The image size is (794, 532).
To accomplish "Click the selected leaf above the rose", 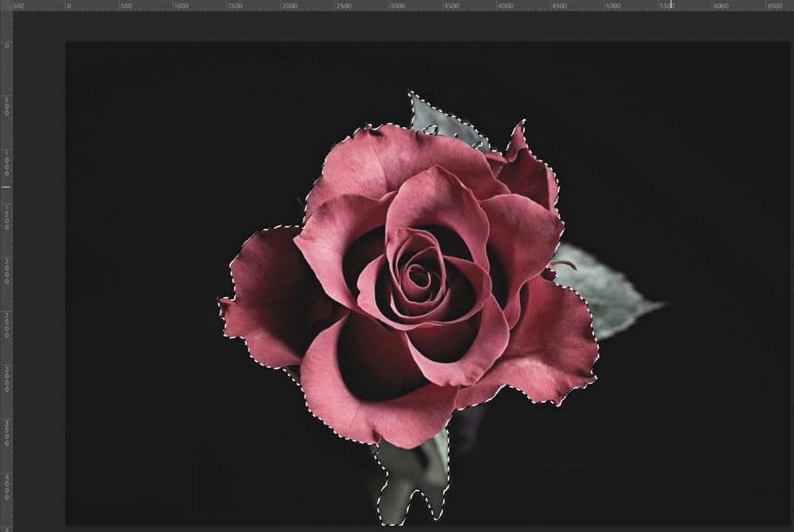I will [437, 119].
